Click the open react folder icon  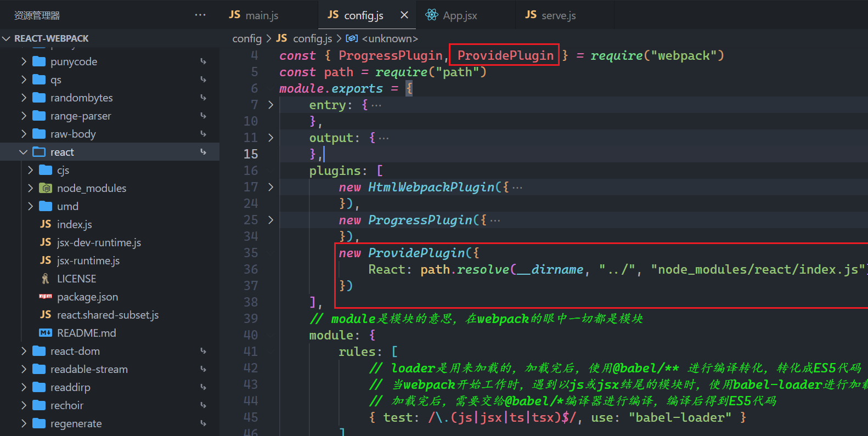click(x=39, y=152)
